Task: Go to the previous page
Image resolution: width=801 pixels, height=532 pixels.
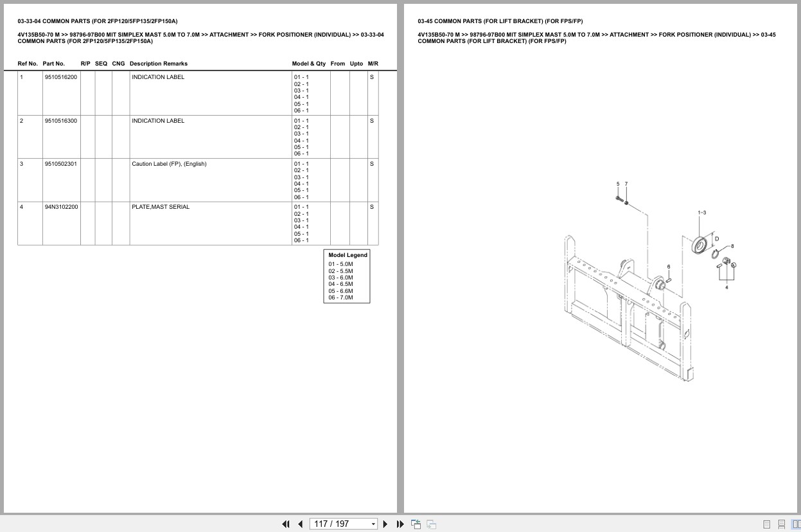Action: (300, 524)
